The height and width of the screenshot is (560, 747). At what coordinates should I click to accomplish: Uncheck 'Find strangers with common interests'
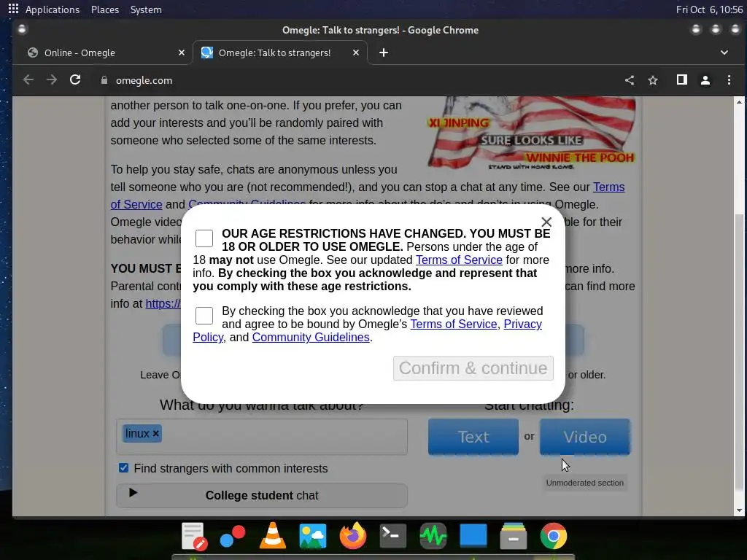coord(124,468)
